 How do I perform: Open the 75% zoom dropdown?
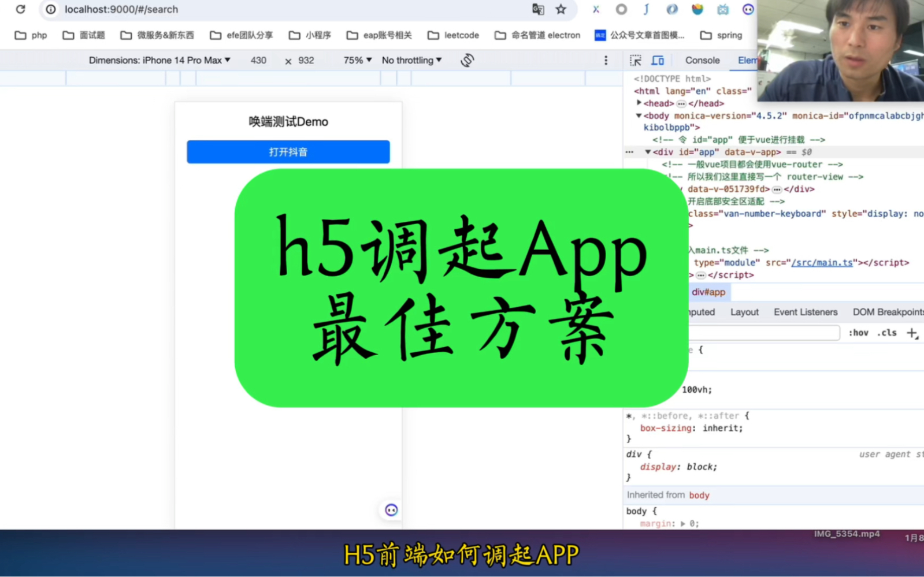358,60
